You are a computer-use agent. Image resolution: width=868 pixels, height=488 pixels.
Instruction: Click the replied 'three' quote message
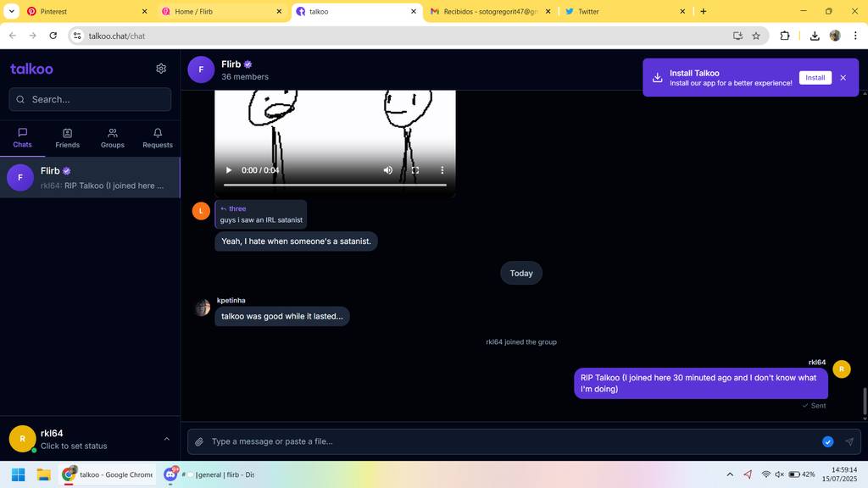(x=261, y=214)
